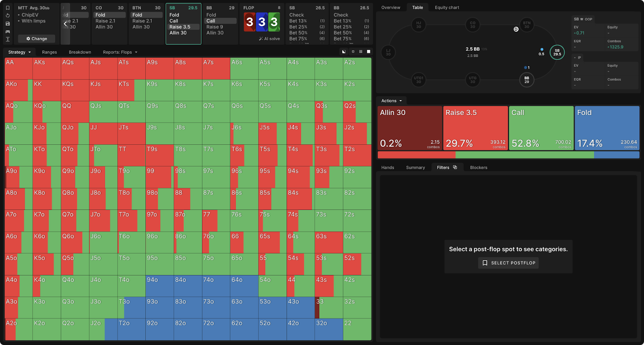Open the Reports: Flops dropdown

[120, 52]
